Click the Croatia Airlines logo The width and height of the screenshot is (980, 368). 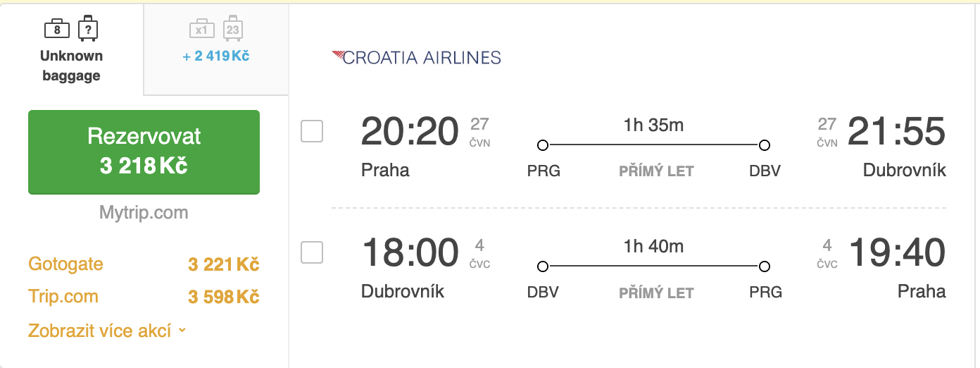click(416, 57)
